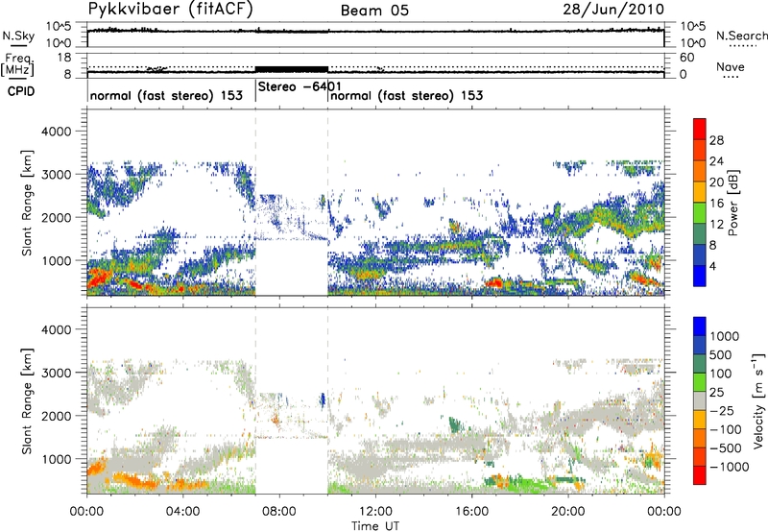768x532 pixels.
Task: Click the '18' frequency axis tick
Action: pyautogui.click(x=63, y=58)
